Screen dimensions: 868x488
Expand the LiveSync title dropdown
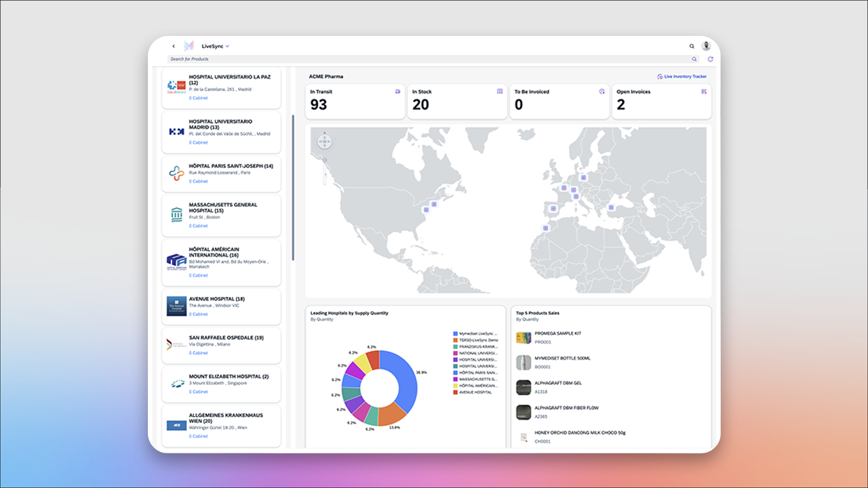tap(227, 46)
